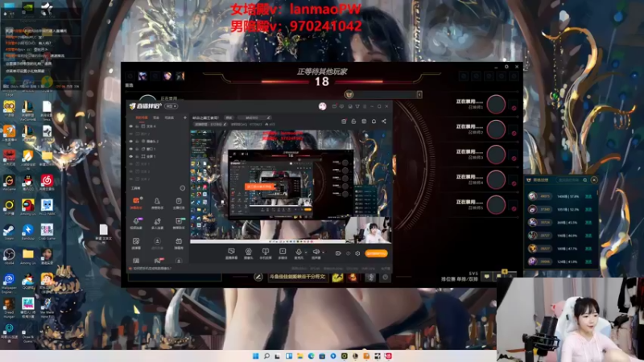Click the stream preview canvas

point(291,187)
